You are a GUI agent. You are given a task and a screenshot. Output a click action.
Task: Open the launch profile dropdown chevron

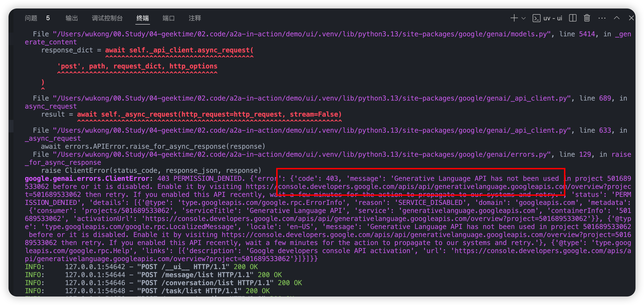coord(524,18)
